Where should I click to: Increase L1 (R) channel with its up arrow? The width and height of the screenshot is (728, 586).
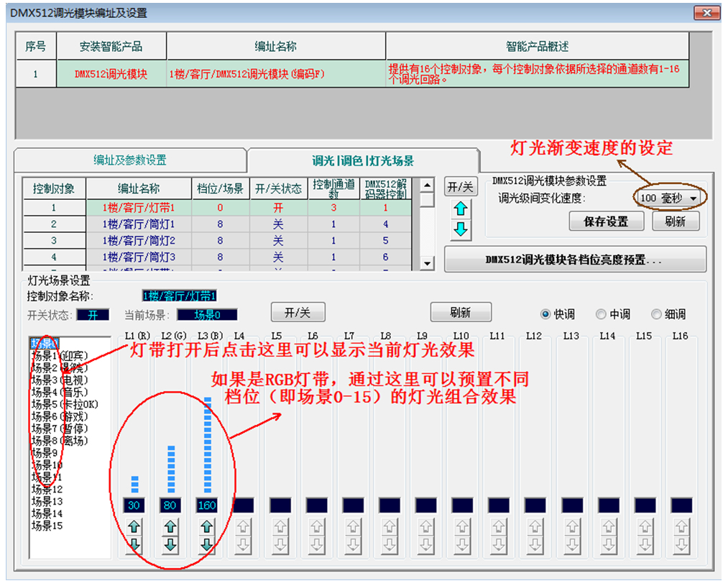134,527
